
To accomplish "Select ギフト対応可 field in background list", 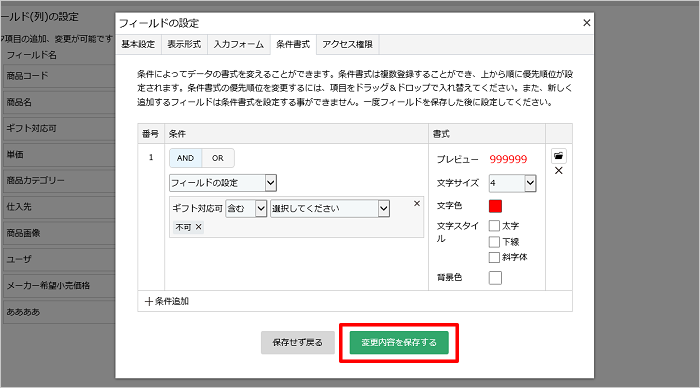I will tap(58, 129).
